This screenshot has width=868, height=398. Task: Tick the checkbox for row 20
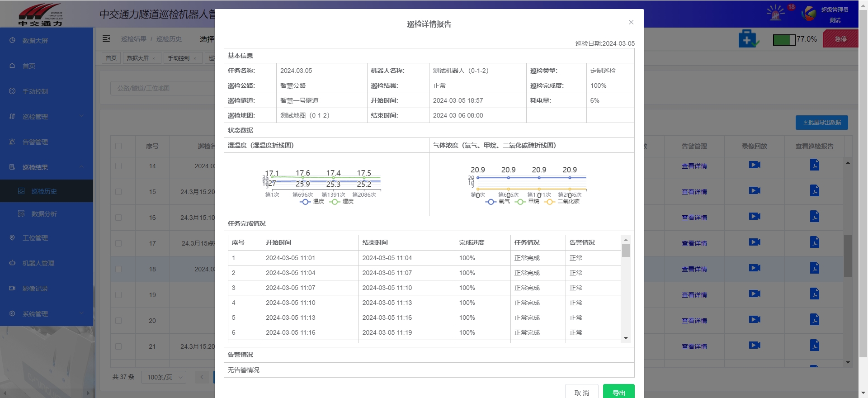coord(118,321)
